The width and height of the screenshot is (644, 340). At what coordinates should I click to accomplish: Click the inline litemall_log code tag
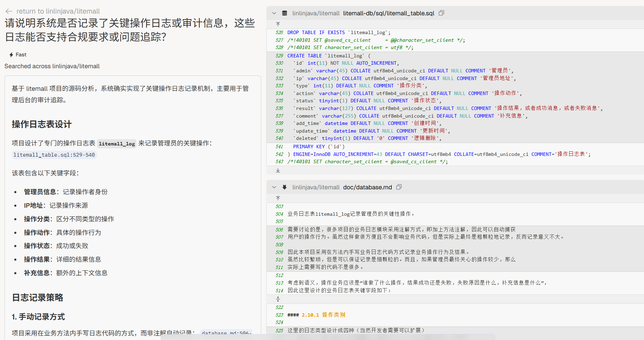coord(117,143)
